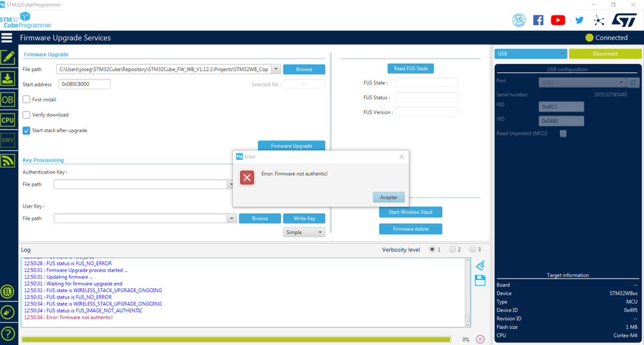Select red log line 'Error: Firmware not authentic!'
Image resolution: width=644 pixels, height=345 pixels.
(x=68, y=317)
